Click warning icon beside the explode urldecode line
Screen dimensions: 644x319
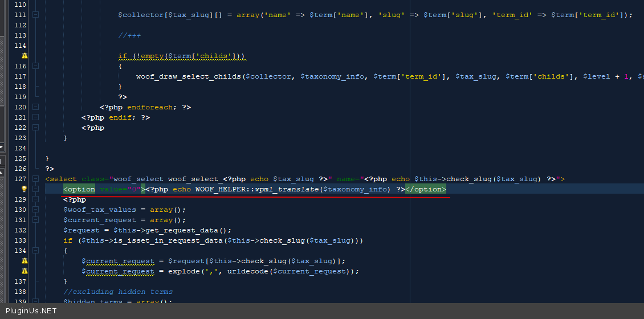pos(25,271)
